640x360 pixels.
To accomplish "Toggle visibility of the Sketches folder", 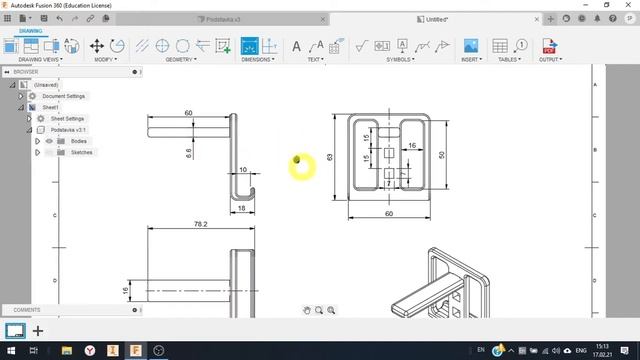I will tap(49, 152).
